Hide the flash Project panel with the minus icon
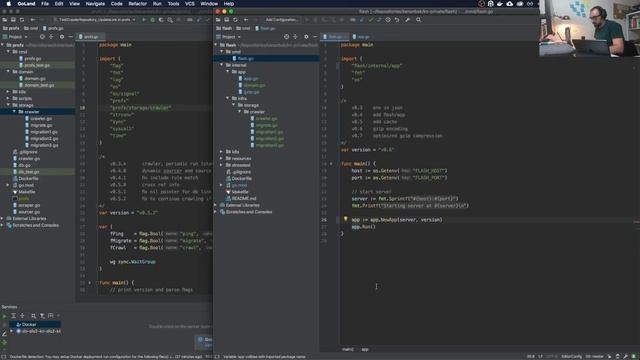The image size is (640, 360). pyautogui.click(x=315, y=37)
